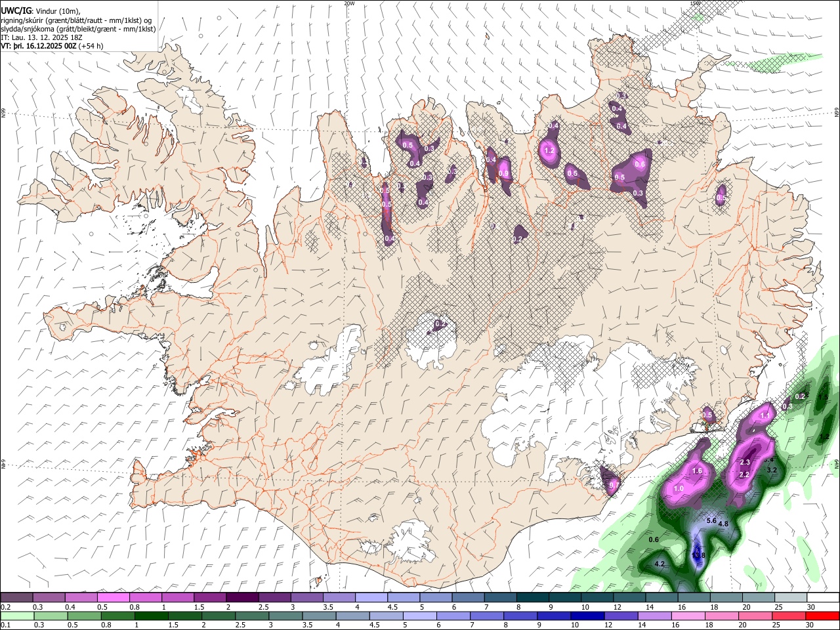
Task: Click the 1.1 snow value on the map
Action: coord(765,415)
